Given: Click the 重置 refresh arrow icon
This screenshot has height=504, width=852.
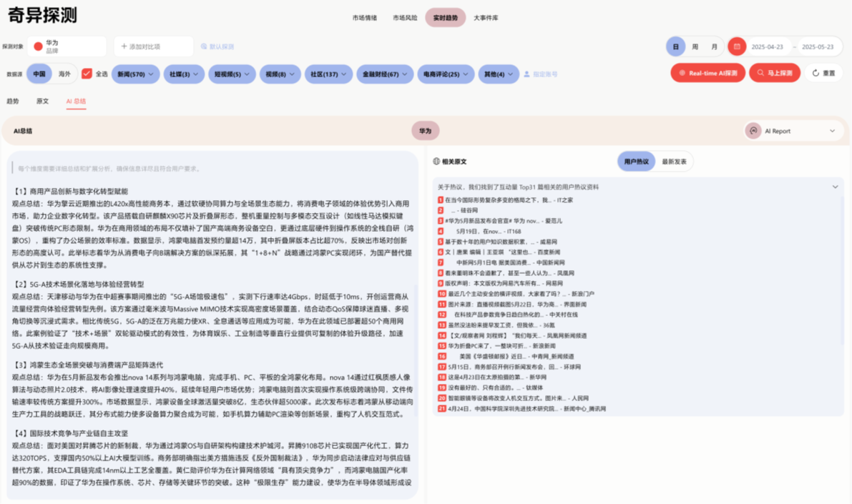Looking at the screenshot, I should [x=816, y=73].
